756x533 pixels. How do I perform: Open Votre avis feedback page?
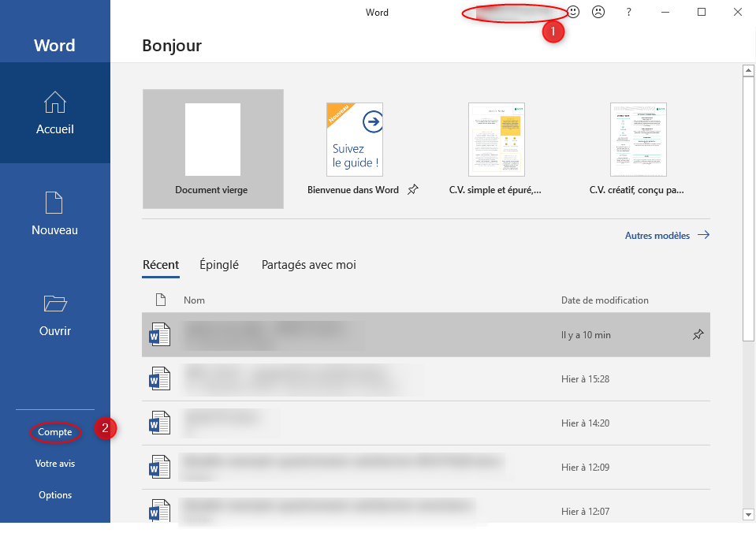pyautogui.click(x=55, y=464)
